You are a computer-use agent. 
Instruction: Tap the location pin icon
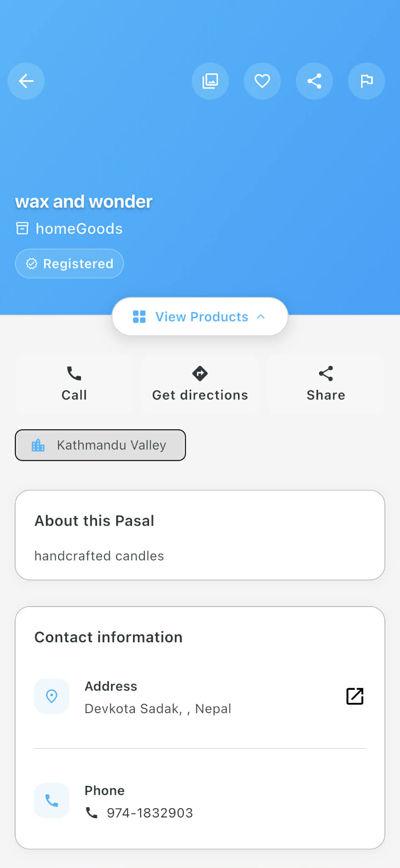coord(52,696)
